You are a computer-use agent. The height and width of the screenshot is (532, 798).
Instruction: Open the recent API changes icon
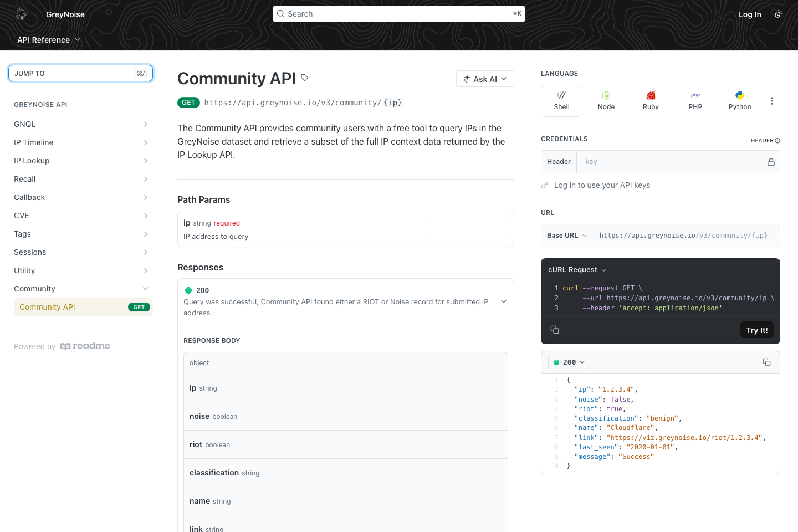[779, 14]
